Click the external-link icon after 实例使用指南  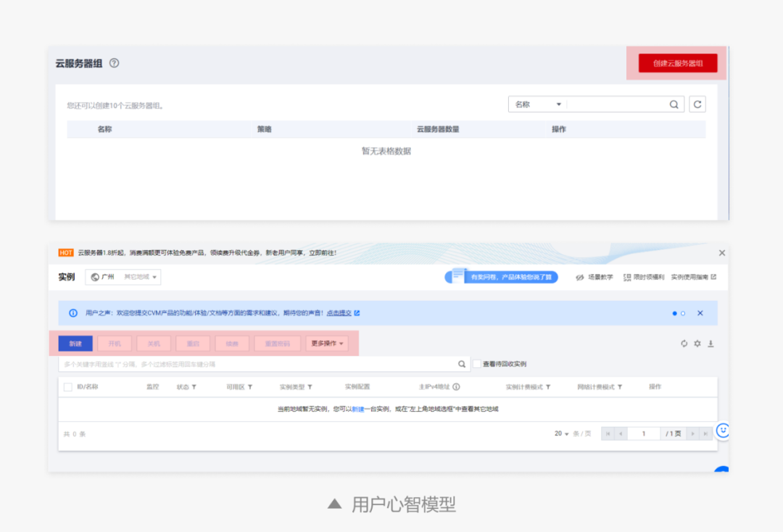point(713,277)
